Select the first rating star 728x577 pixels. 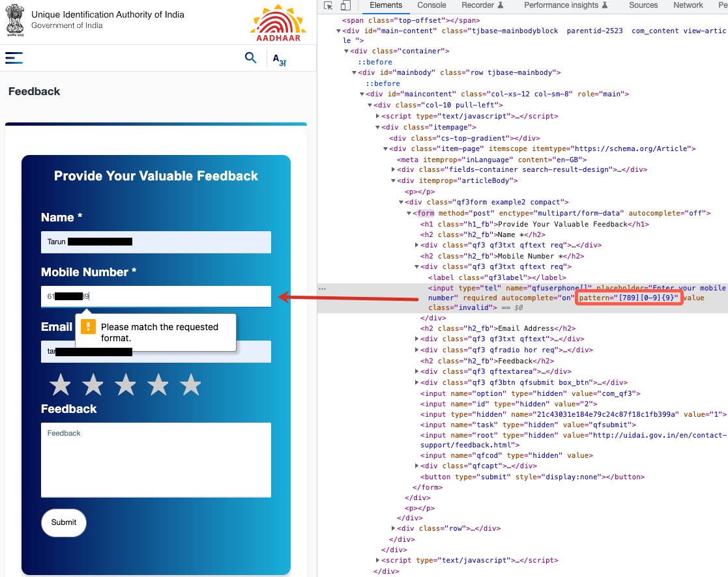click(61, 384)
